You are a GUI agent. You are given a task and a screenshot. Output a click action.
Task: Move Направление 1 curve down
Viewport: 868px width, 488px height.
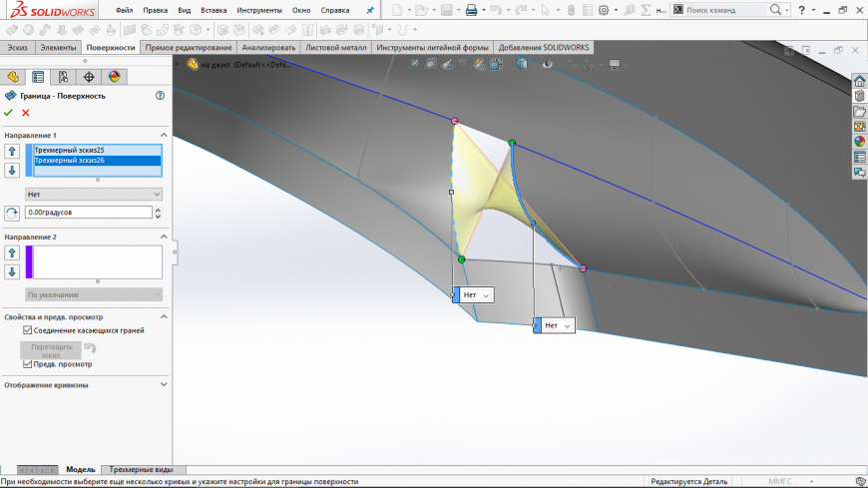point(12,170)
